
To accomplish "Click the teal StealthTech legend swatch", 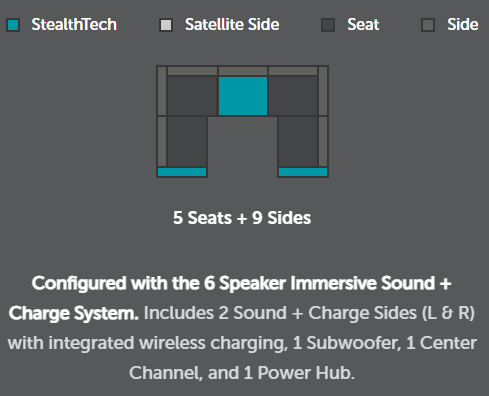I will 13,25.
